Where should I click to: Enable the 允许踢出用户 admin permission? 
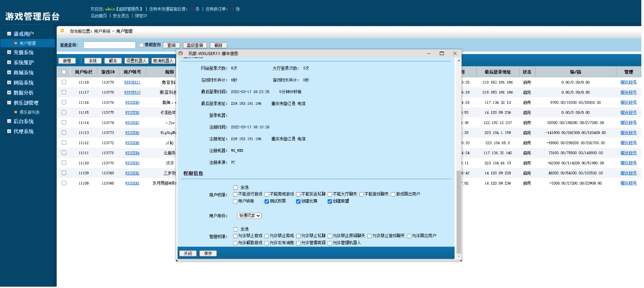pos(409,236)
